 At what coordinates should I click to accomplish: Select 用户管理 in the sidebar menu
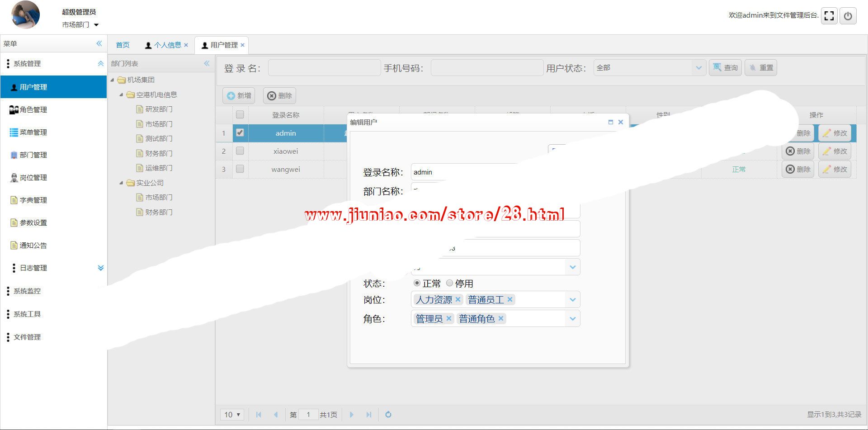tap(53, 87)
